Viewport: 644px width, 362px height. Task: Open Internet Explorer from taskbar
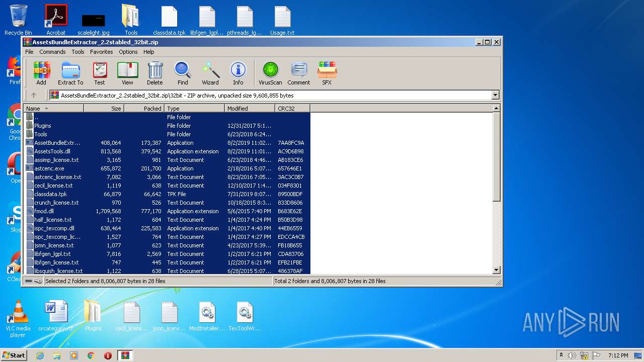[40, 355]
